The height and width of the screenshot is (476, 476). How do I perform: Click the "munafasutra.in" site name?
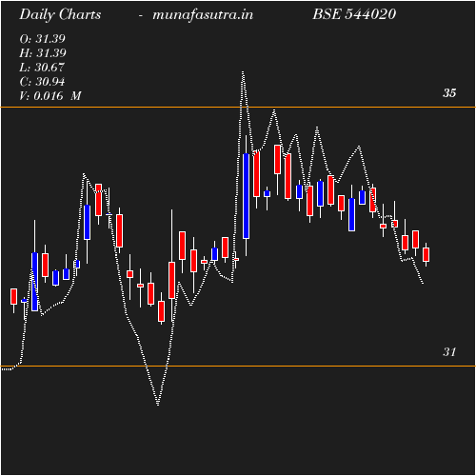[x=203, y=14]
